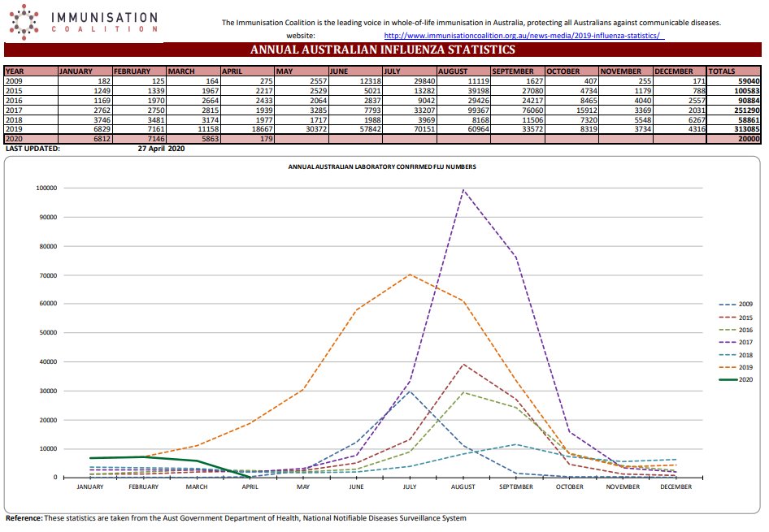The height and width of the screenshot is (532, 769).
Task: Click the cell with value 99367
Action: point(463,110)
